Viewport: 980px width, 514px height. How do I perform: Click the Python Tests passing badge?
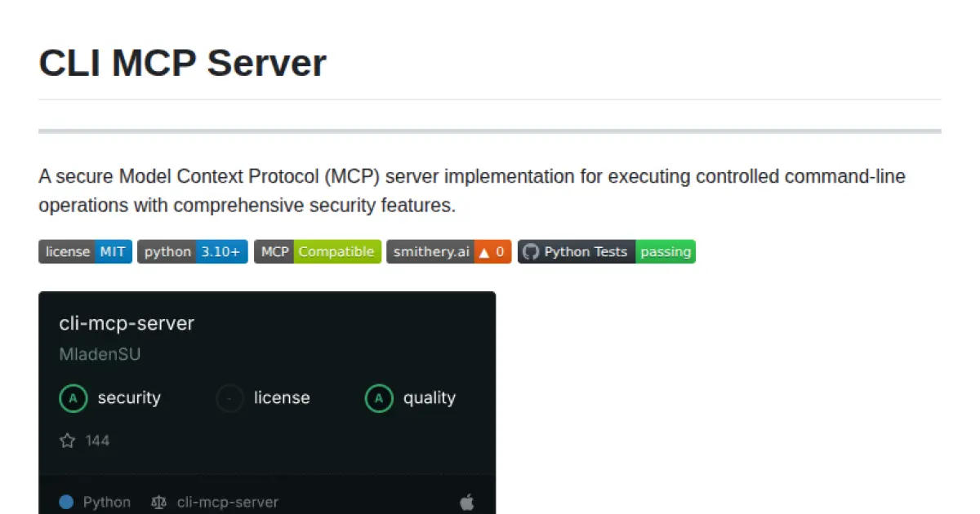606,251
